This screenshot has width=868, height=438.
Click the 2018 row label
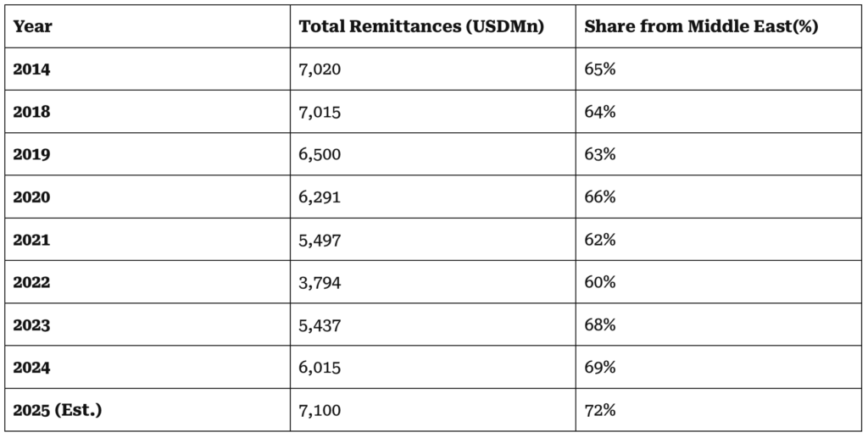(32, 112)
